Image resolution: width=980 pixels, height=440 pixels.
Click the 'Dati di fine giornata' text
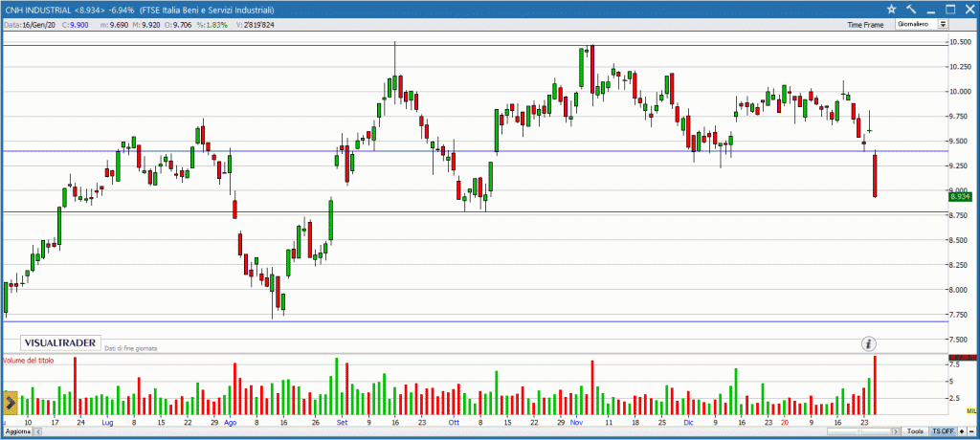130,347
